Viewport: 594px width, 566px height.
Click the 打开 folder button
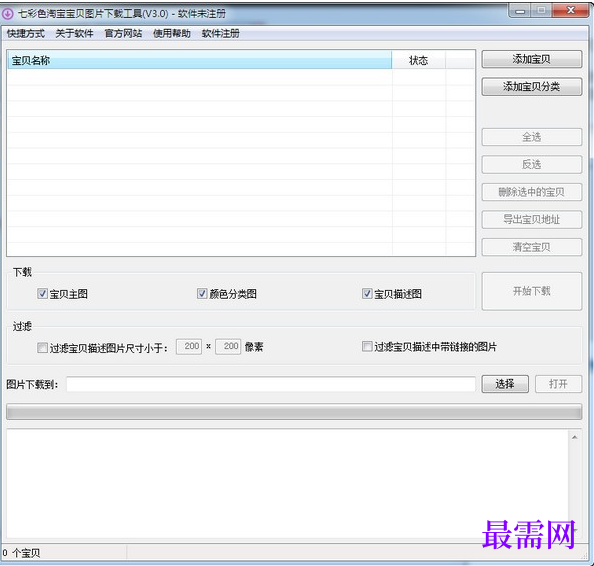pos(558,384)
